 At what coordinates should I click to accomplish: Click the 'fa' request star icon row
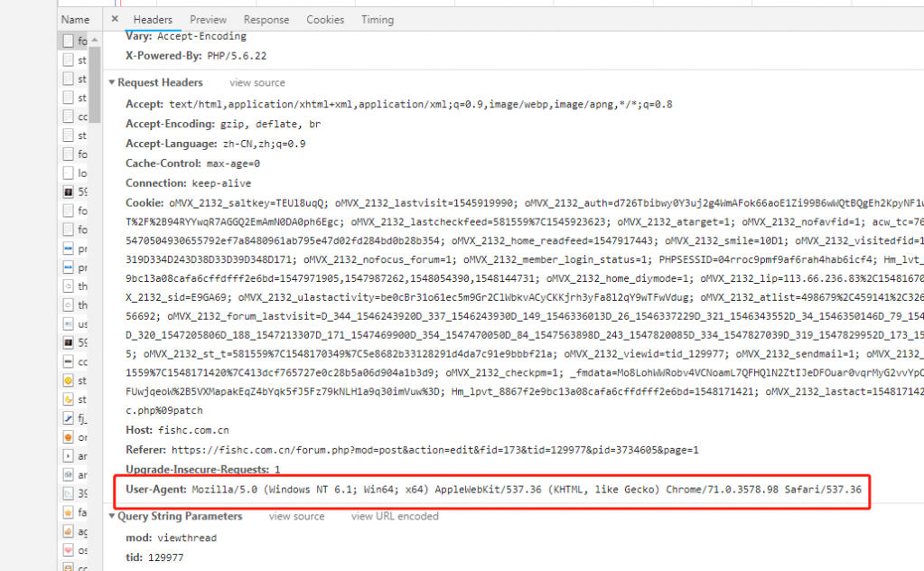pyautogui.click(x=76, y=512)
